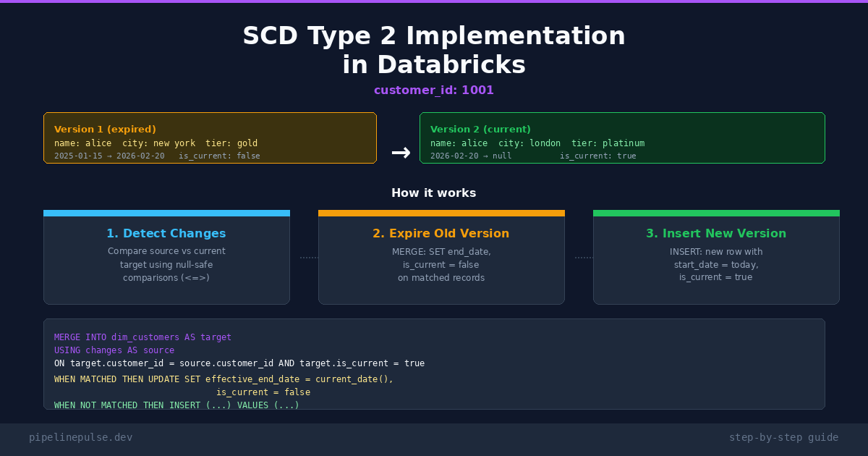Viewport: 868px width, 456px height.
Task: Click the arrow icon between version cards
Action: click(401, 152)
